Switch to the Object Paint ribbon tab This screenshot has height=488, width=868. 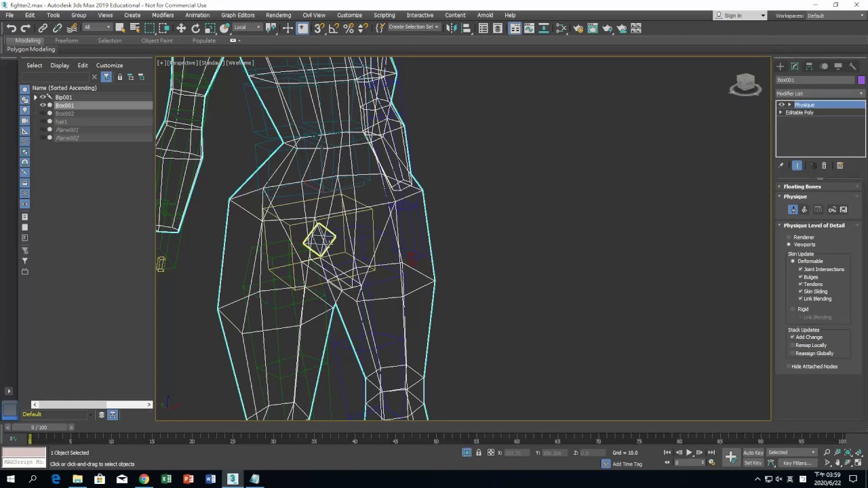157,41
